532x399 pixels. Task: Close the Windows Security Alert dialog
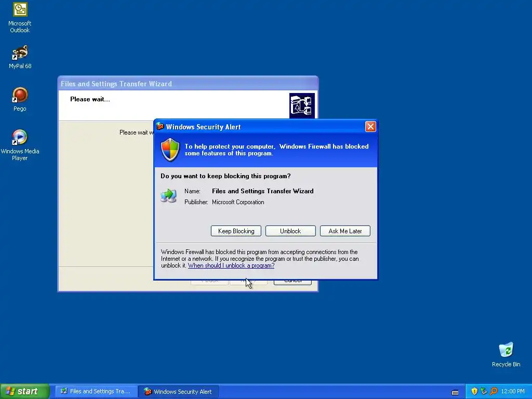pyautogui.click(x=370, y=127)
